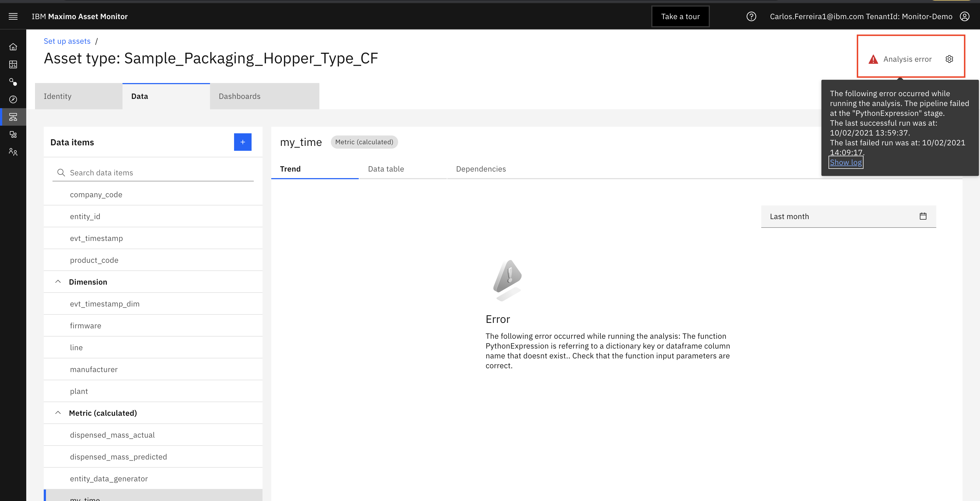Select the firmware dimension

[153, 325]
